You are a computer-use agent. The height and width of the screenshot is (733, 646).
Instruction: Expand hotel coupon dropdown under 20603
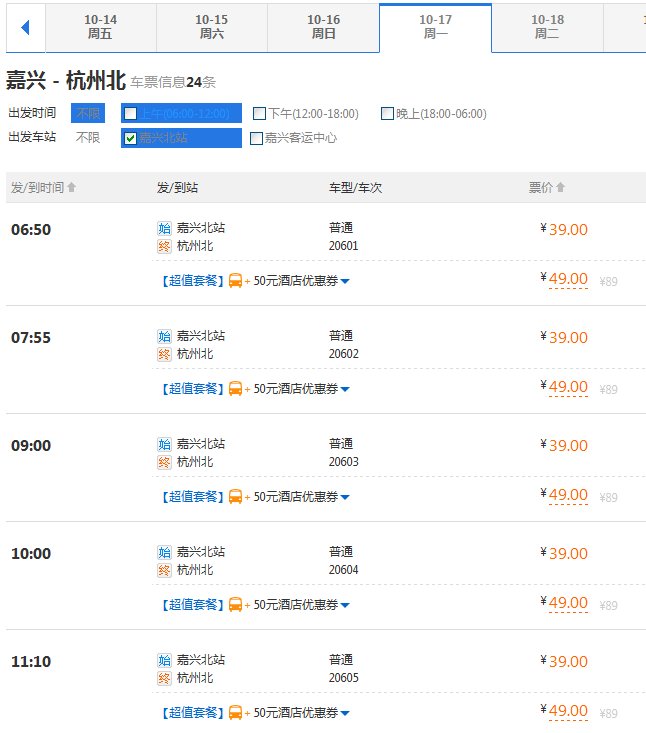point(345,497)
